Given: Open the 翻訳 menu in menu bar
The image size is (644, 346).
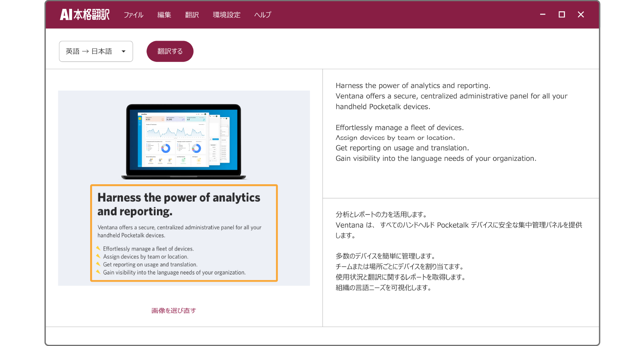Looking at the screenshot, I should 192,15.
